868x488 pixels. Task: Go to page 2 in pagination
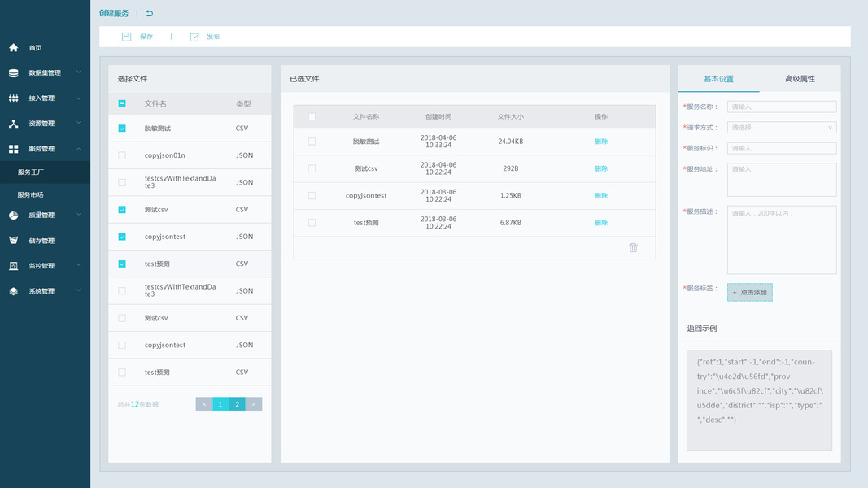pos(238,404)
